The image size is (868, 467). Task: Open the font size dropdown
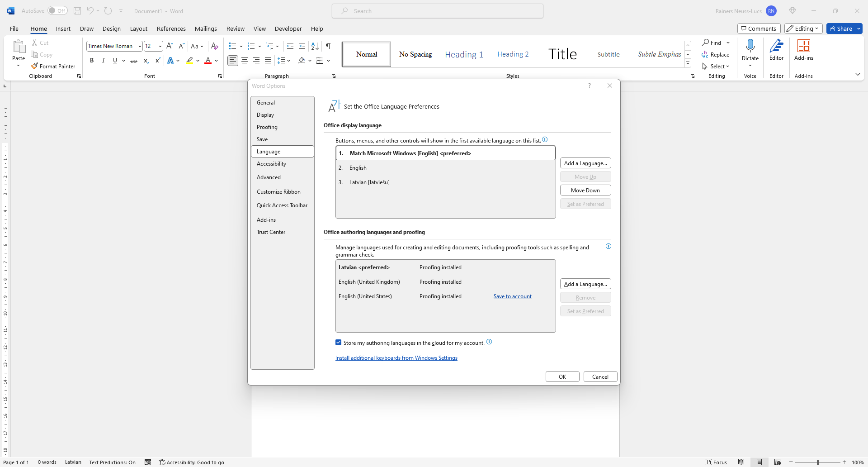[160, 46]
